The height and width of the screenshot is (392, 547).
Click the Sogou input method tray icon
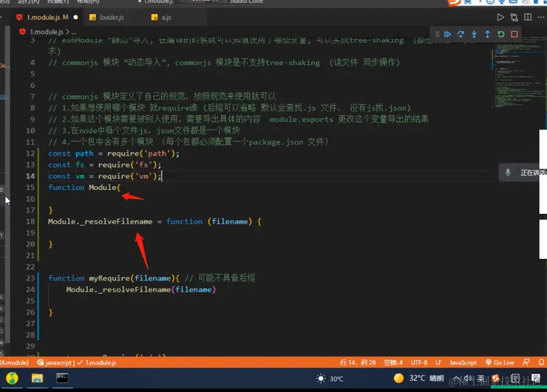(496, 378)
